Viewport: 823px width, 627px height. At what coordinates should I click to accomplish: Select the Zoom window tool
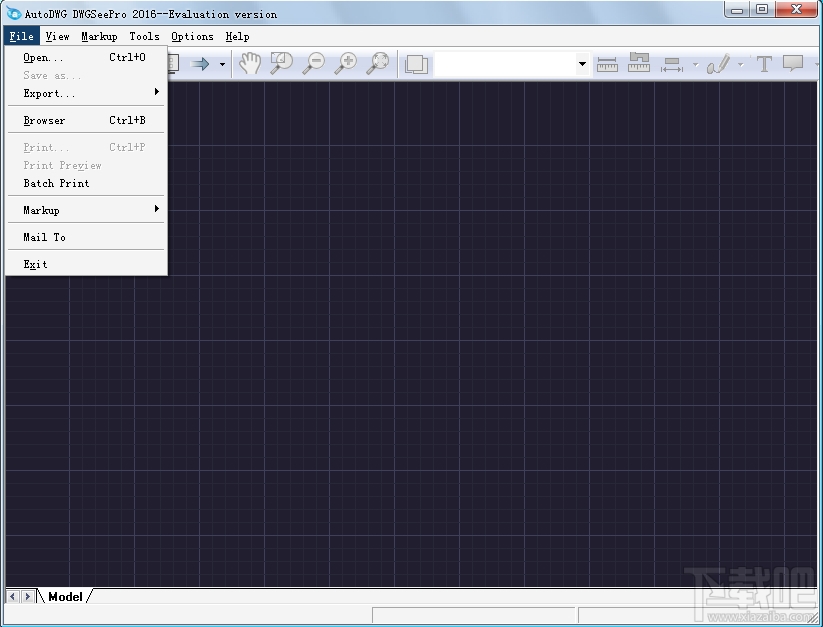tap(281, 63)
